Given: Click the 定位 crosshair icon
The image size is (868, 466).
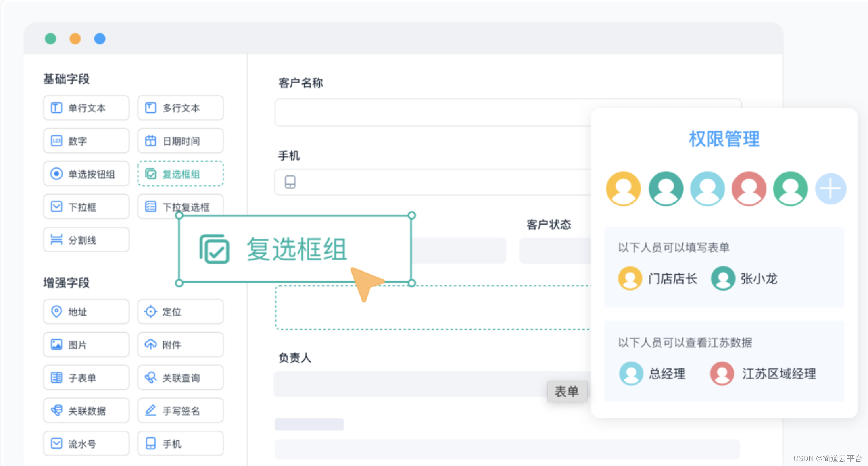Looking at the screenshot, I should coord(150,312).
